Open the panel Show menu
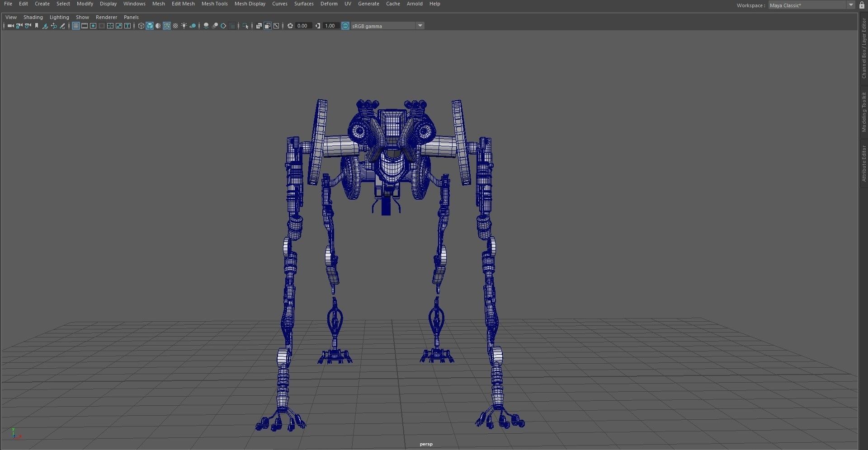 [x=82, y=17]
